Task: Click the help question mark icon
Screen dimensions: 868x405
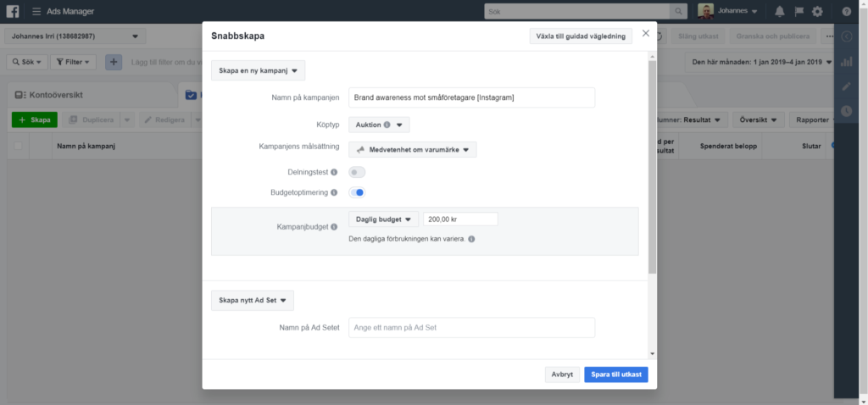Action: pyautogui.click(x=846, y=11)
